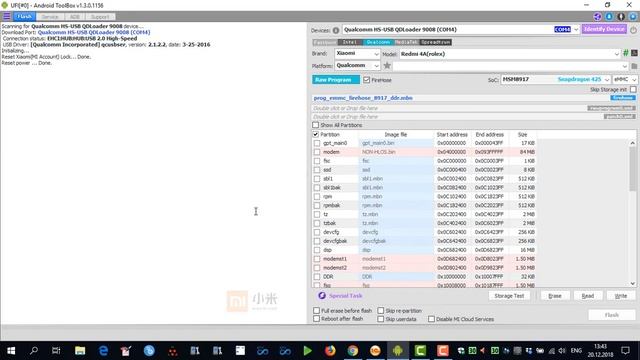Screen dimensions: 640x360
Task: Open the hamburger menu icon
Action: (7, 16)
